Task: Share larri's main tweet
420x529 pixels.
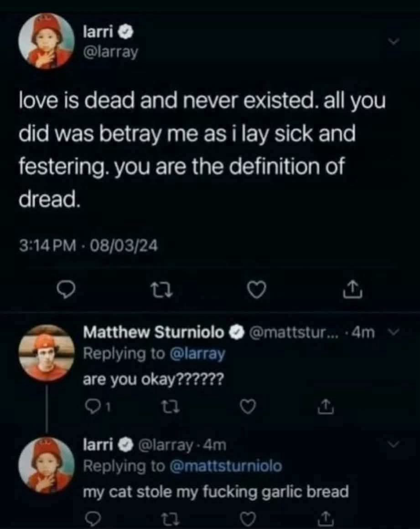Action: pyautogui.click(x=353, y=290)
